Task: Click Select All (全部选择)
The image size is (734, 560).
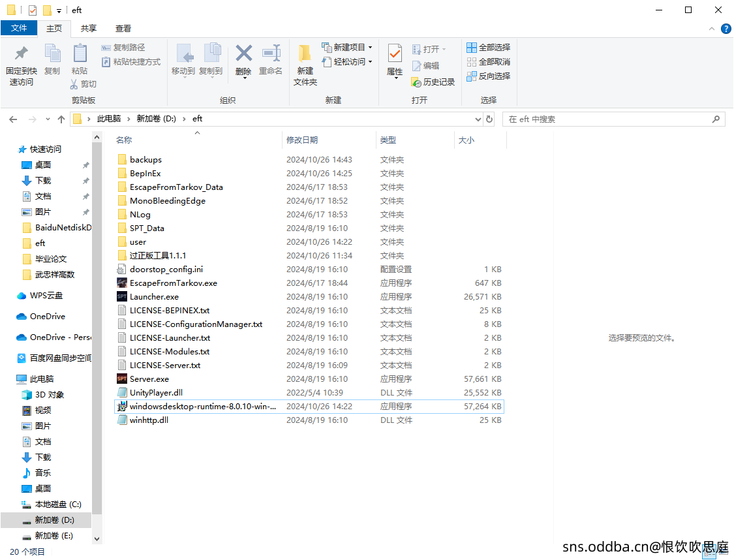Action: pyautogui.click(x=488, y=47)
